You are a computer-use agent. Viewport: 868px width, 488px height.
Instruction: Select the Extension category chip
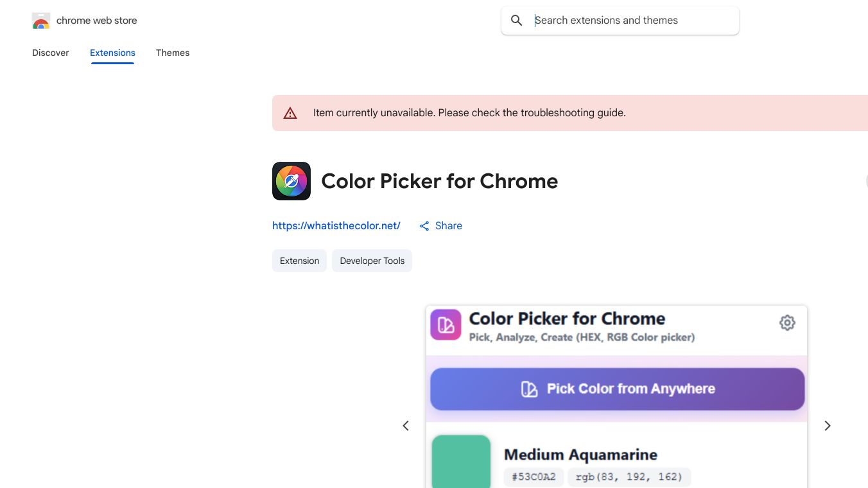point(299,261)
